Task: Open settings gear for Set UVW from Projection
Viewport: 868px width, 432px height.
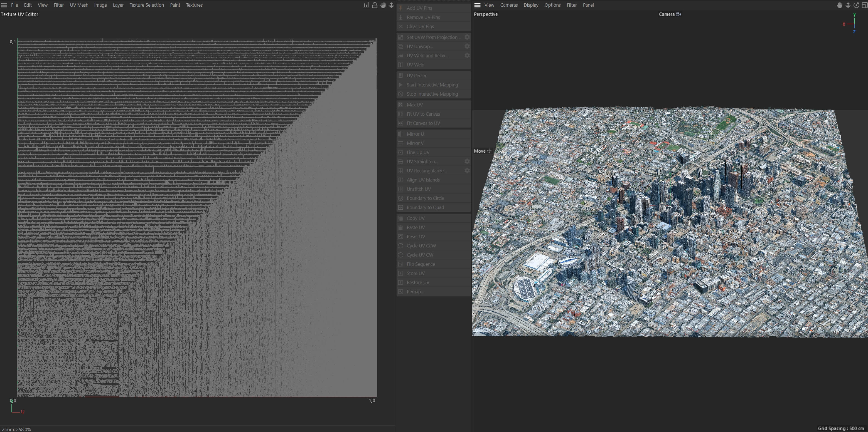Action: pyautogui.click(x=467, y=37)
